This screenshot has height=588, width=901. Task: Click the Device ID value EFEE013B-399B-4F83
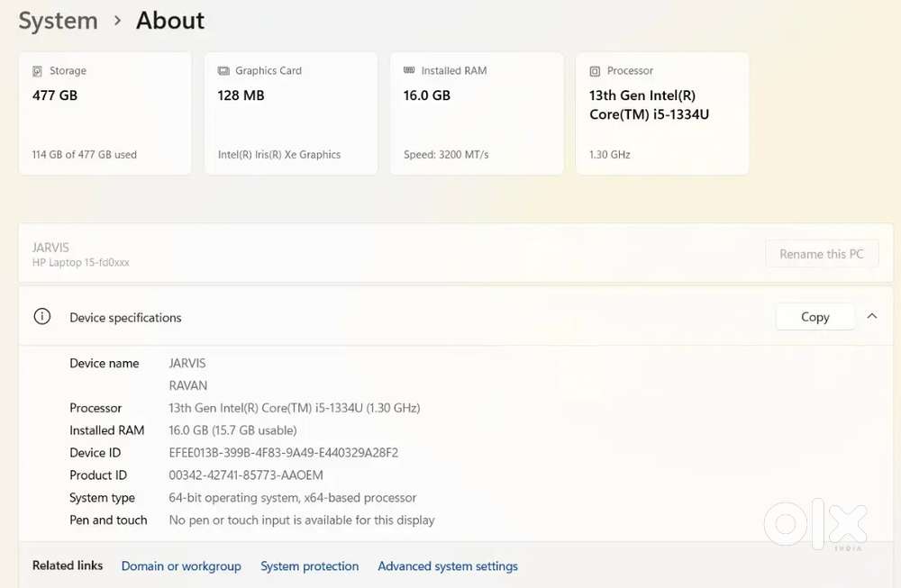click(x=283, y=453)
